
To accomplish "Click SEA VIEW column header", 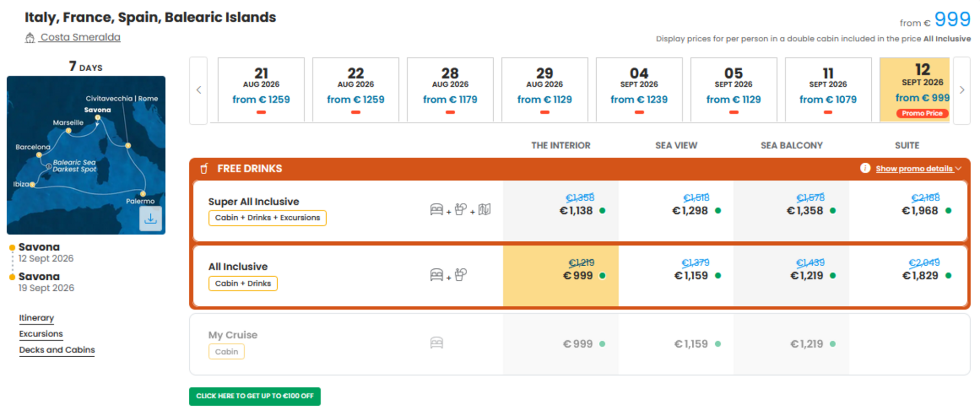I will pyautogui.click(x=676, y=146).
